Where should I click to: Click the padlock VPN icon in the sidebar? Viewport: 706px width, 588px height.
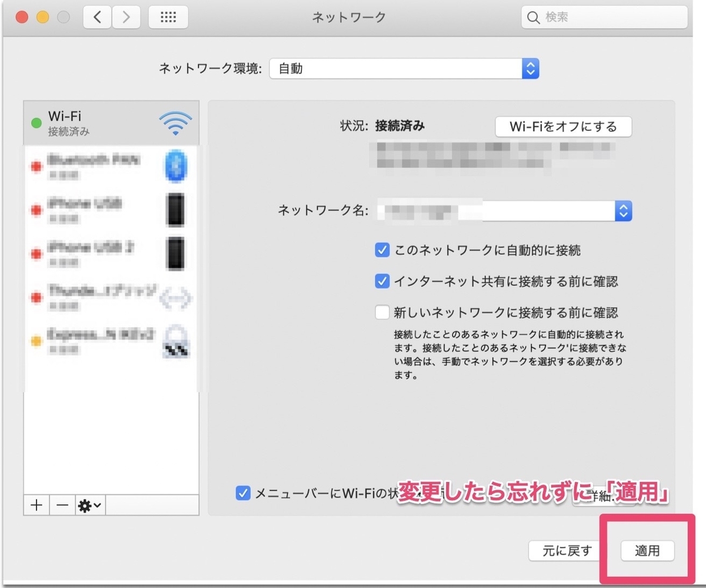pos(175,341)
